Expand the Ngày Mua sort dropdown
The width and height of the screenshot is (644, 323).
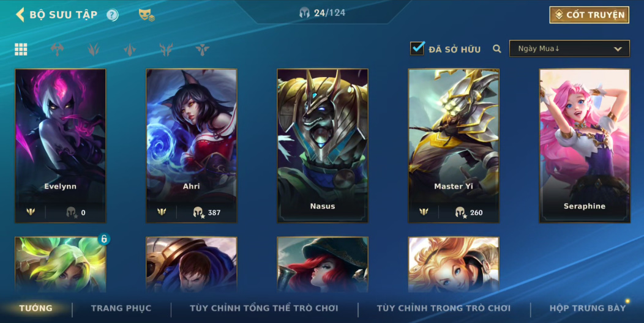[569, 48]
